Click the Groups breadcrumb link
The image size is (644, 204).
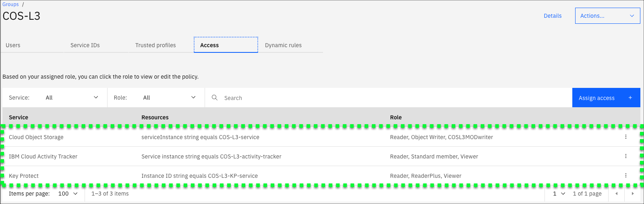[10, 4]
